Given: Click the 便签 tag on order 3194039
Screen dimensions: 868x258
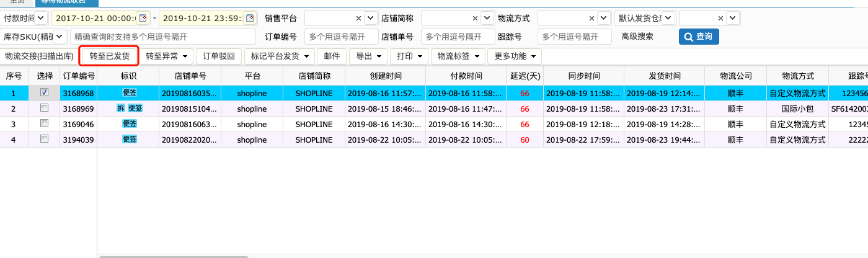Looking at the screenshot, I should (129, 139).
